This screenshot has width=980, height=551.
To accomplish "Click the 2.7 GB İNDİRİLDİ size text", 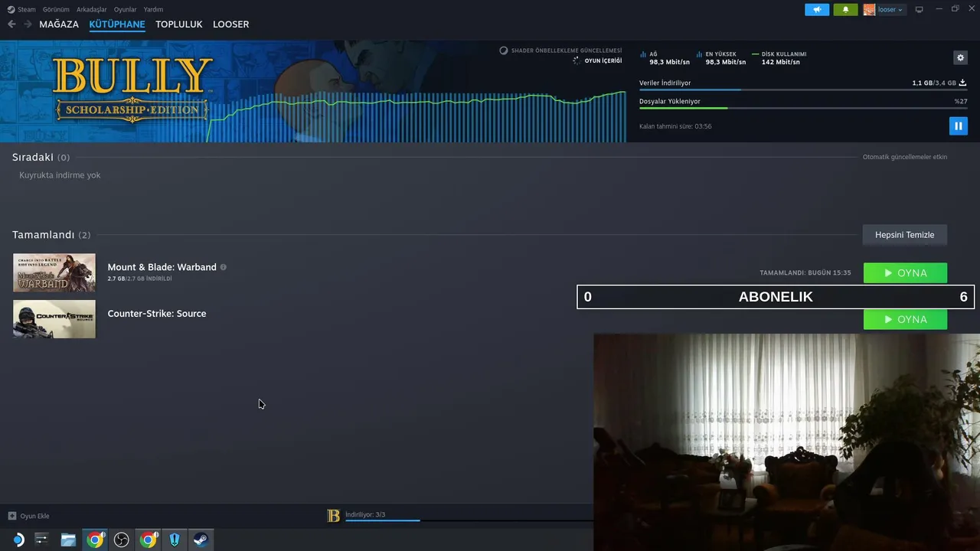I will coord(139,279).
